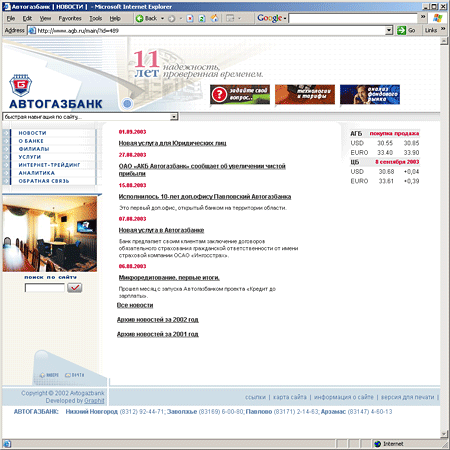Viewport: 450px width, 450px height.
Task: Click the Stop icon in browser toolbar
Action: 190,18
